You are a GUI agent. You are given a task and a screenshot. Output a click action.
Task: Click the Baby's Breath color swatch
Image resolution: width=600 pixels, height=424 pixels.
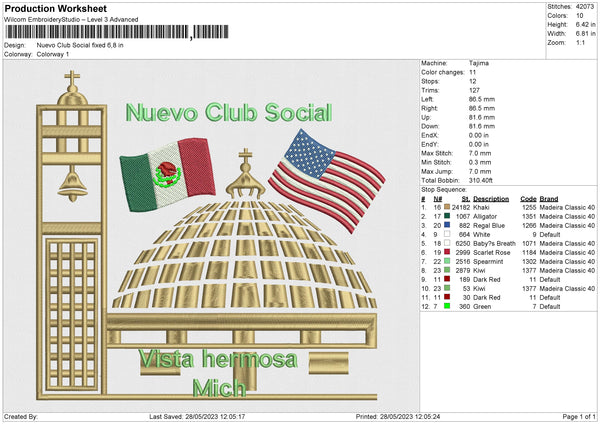point(447,243)
